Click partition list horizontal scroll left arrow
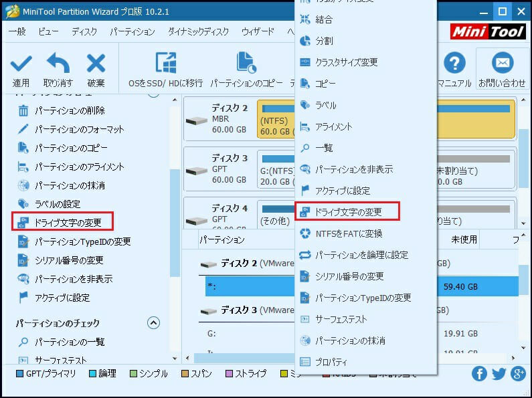The width and height of the screenshot is (532, 398). pyautogui.click(x=187, y=358)
